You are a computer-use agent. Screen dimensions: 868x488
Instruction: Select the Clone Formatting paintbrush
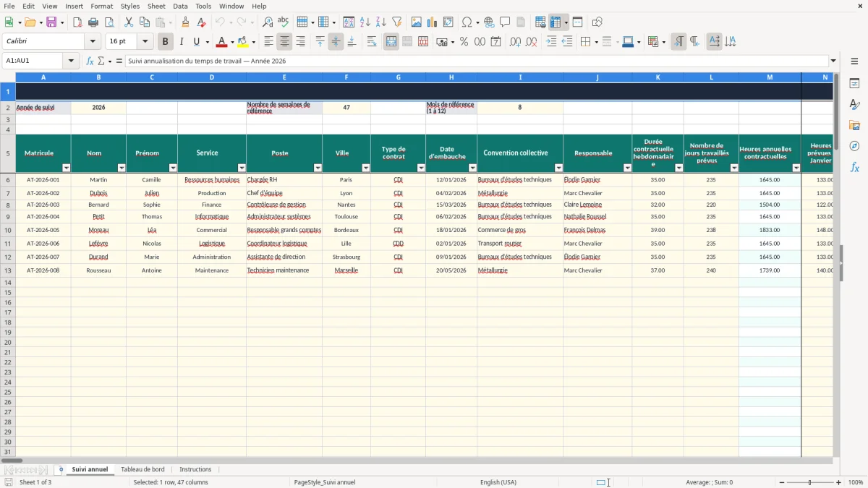click(186, 22)
